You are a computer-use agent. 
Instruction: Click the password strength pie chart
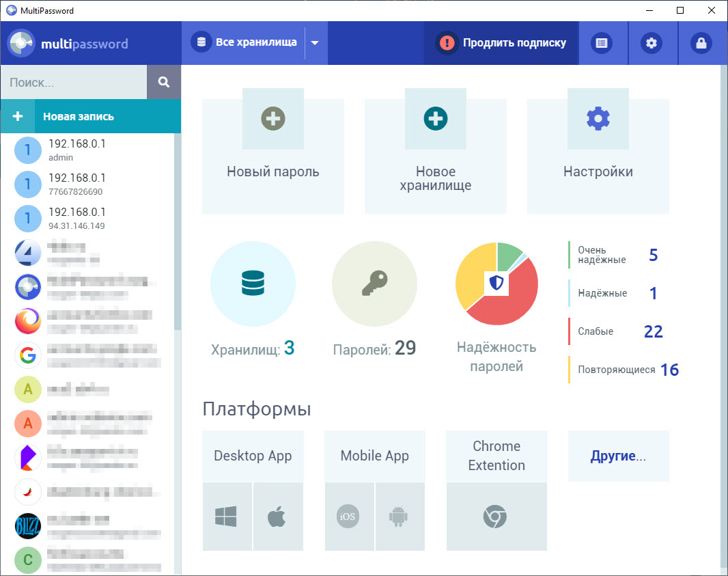pyautogui.click(x=496, y=284)
